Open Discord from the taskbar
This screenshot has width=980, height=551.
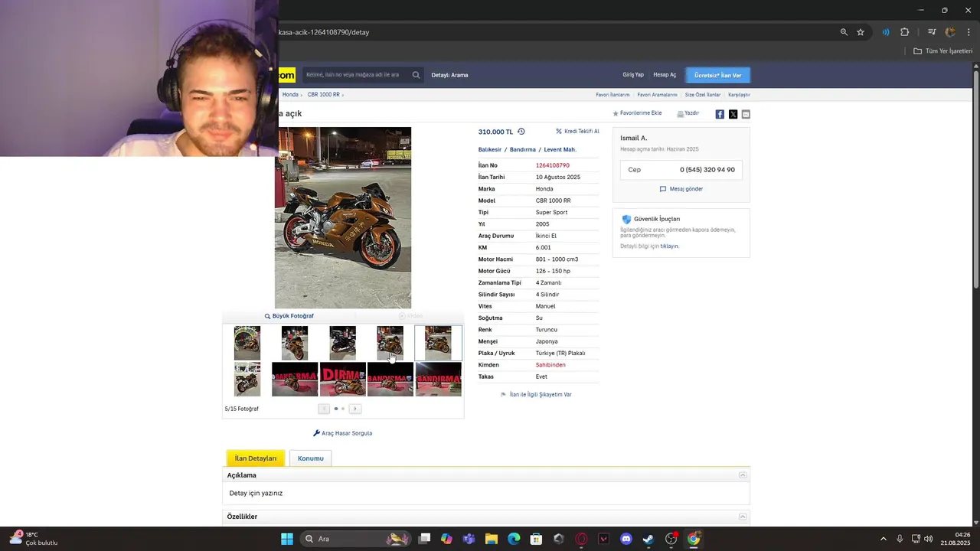pyautogui.click(x=626, y=539)
